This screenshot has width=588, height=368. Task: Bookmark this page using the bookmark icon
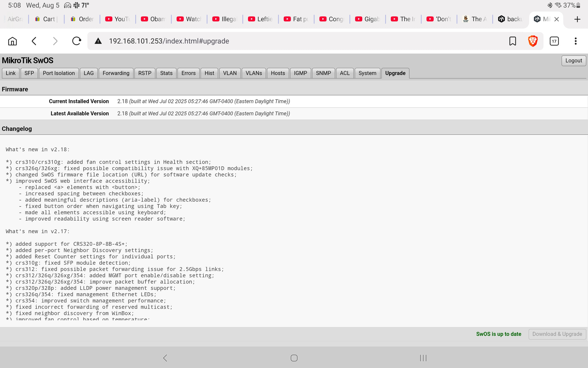tap(512, 41)
